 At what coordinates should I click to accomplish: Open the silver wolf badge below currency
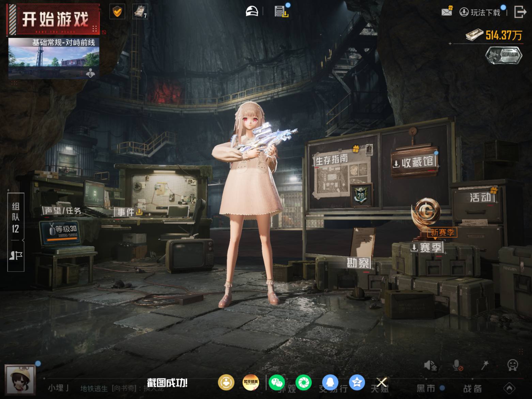coord(504,55)
